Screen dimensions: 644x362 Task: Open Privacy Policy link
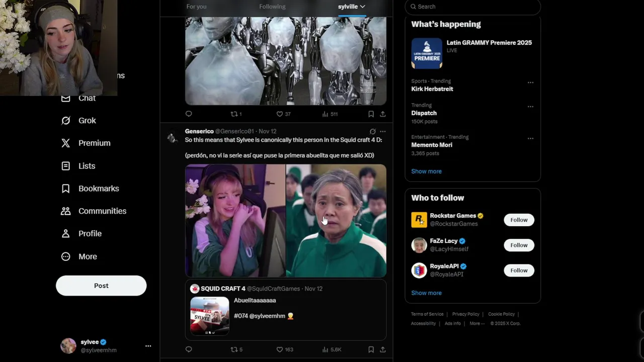point(465,314)
